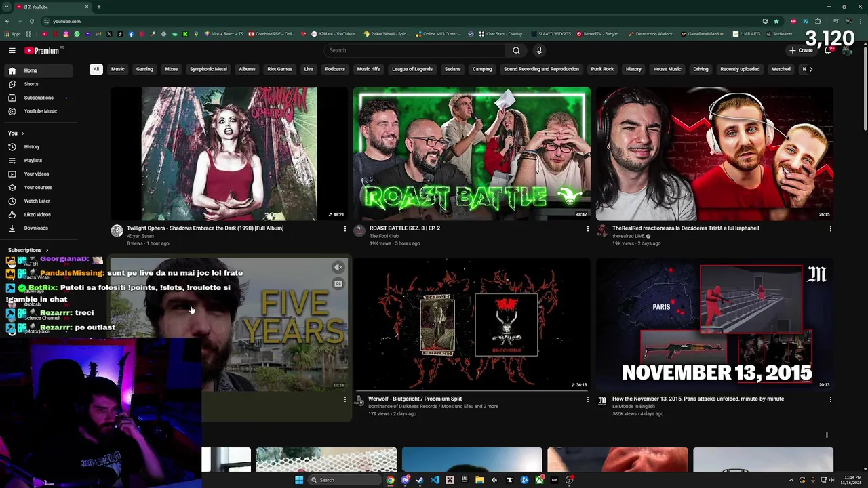Viewport: 868px width, 488px height.
Task: Open Visual Studio Code from taskbar
Action: click(435, 480)
